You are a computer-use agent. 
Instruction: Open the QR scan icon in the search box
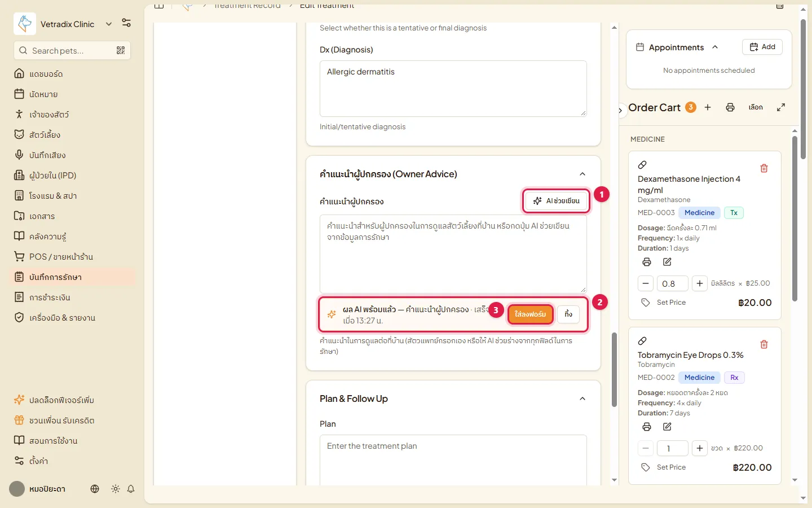[121, 50]
